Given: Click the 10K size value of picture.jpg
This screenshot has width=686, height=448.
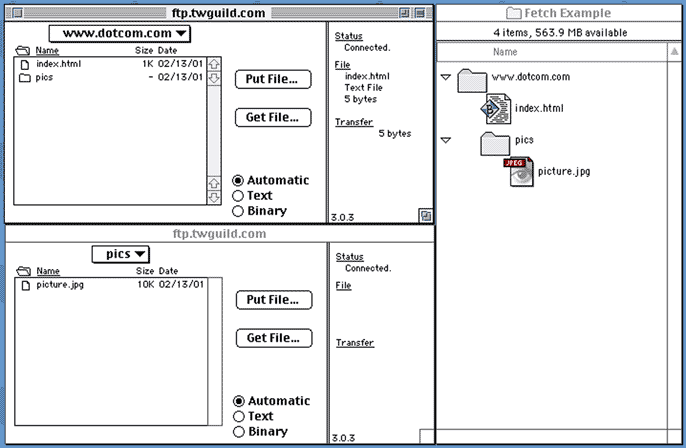Looking at the screenshot, I should tap(146, 284).
